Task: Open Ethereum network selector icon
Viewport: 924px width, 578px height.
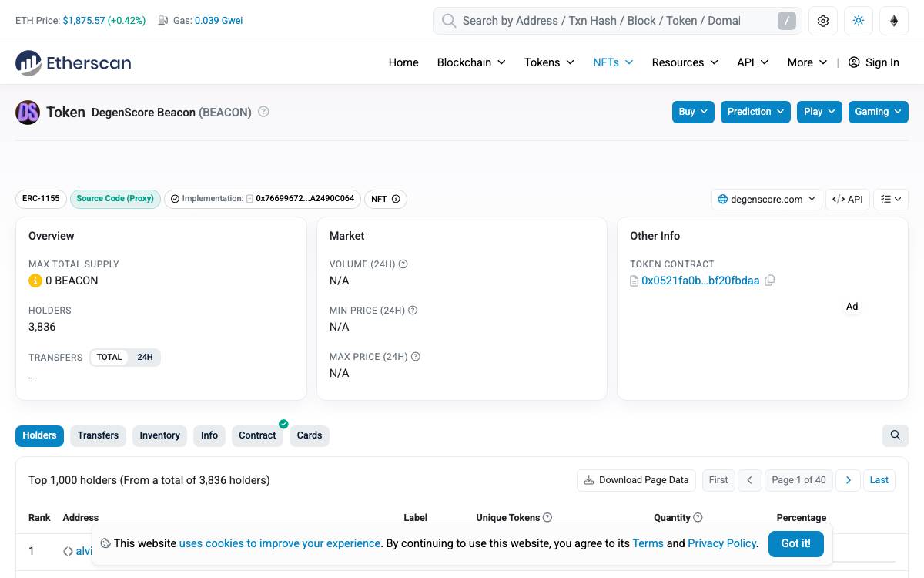Action: click(x=894, y=21)
